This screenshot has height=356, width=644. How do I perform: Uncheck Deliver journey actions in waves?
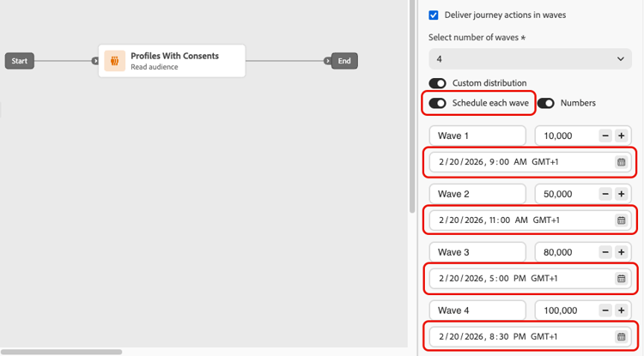[x=434, y=15]
